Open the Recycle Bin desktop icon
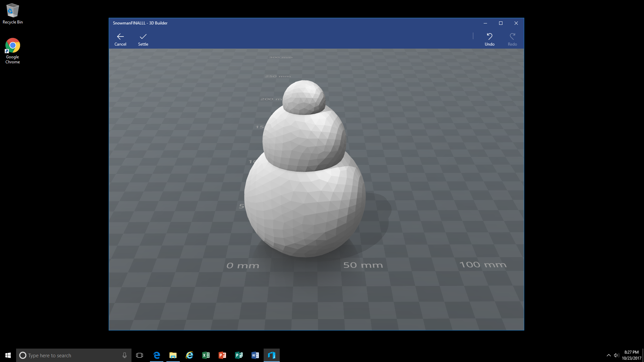Screen dimensions: 644x362 click(13, 14)
